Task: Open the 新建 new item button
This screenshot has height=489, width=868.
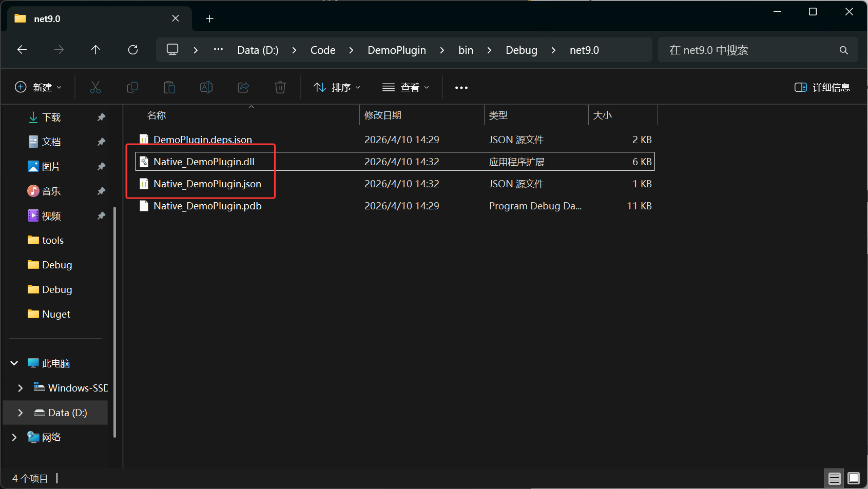Action: tap(38, 87)
